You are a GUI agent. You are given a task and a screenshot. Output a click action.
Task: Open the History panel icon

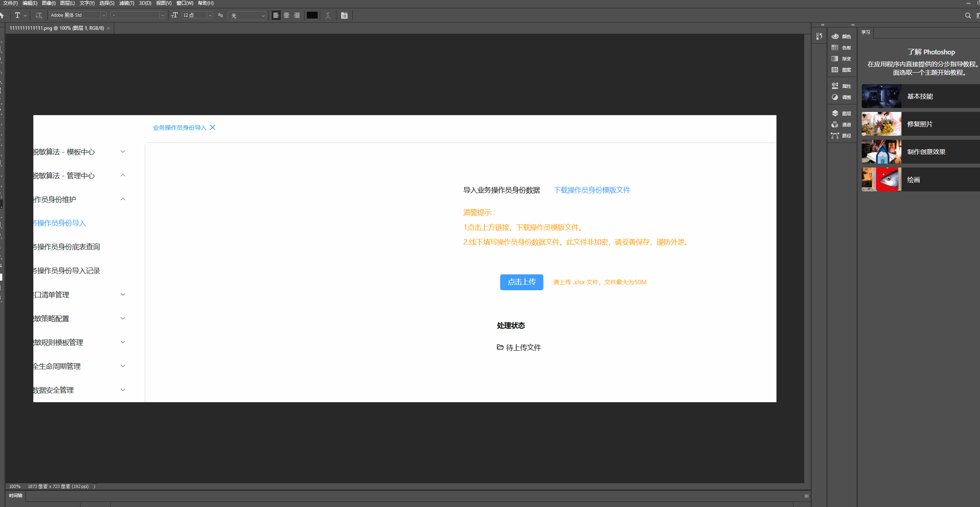pos(819,37)
